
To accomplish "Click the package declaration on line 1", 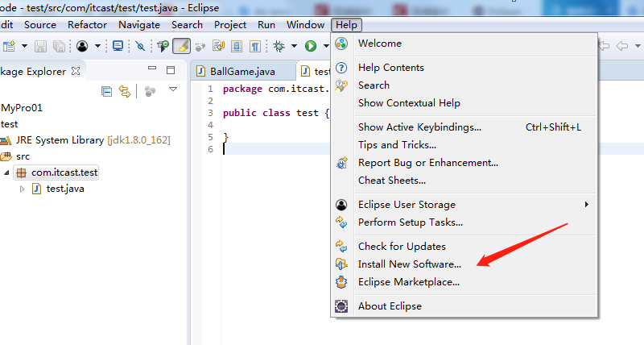I will point(276,89).
